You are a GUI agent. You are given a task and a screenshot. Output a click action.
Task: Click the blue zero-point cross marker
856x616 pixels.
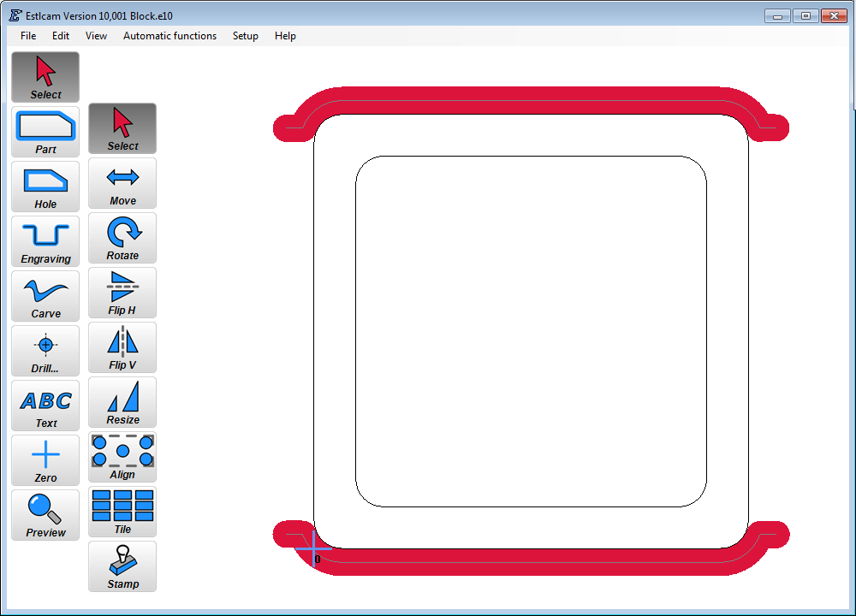[314, 548]
